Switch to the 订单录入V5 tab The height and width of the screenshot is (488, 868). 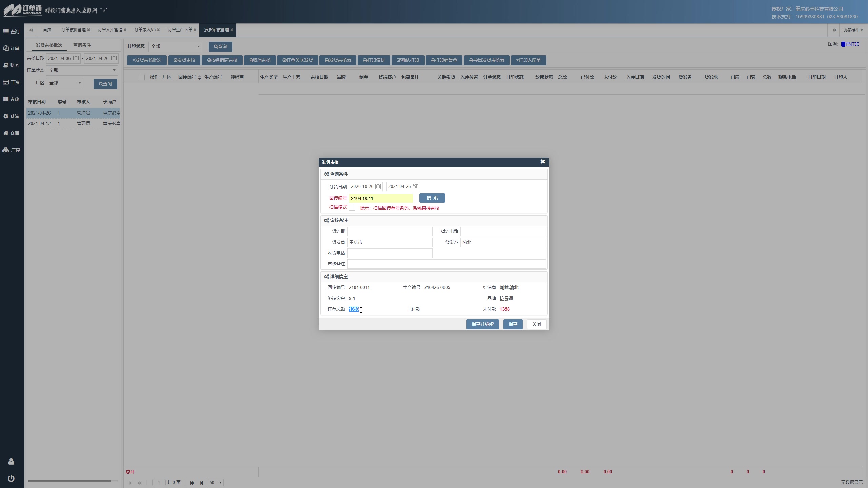145,30
